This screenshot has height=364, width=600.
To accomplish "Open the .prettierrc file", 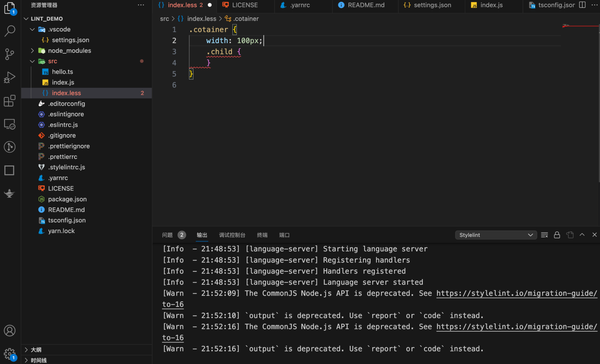I will coord(87,157).
